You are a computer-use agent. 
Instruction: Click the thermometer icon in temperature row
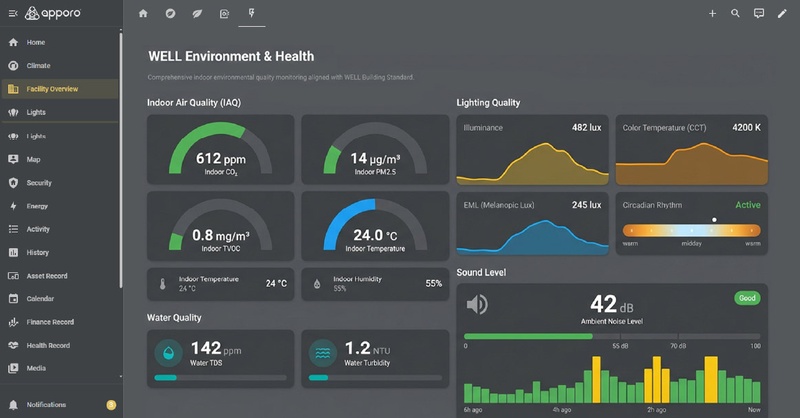pyautogui.click(x=162, y=284)
